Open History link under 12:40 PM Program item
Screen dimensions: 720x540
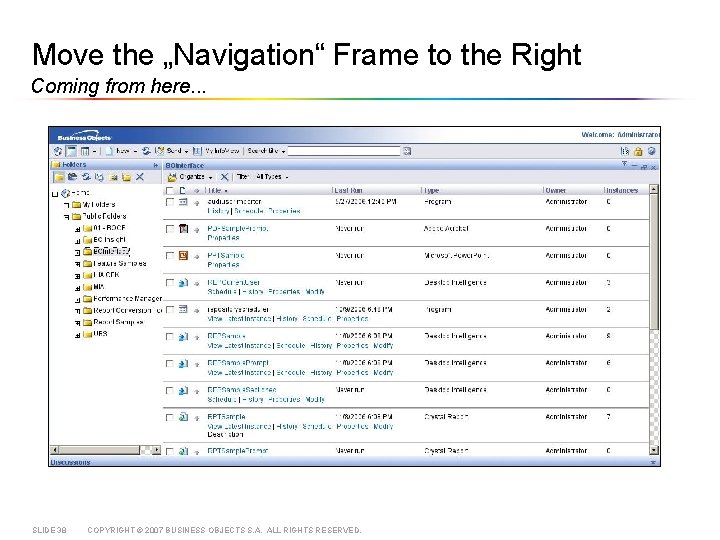pyautogui.click(x=219, y=211)
